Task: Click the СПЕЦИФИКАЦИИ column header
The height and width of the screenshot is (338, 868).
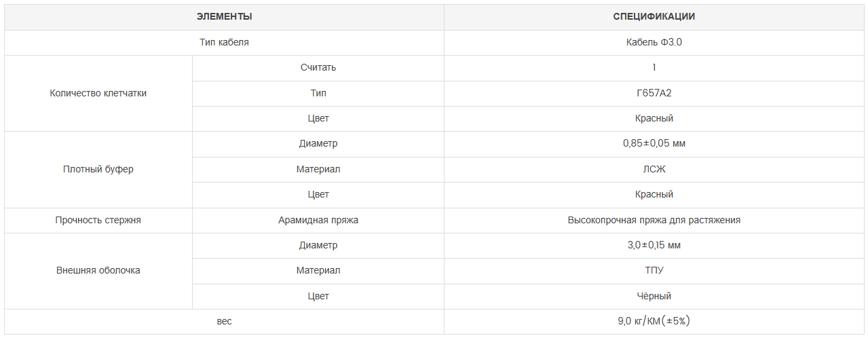Action: [x=654, y=17]
